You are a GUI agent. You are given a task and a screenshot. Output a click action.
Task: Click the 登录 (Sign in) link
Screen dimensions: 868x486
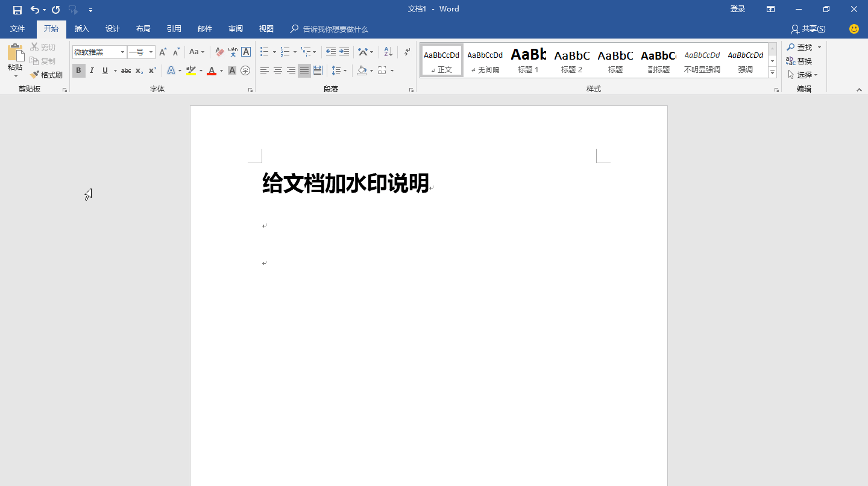(737, 9)
